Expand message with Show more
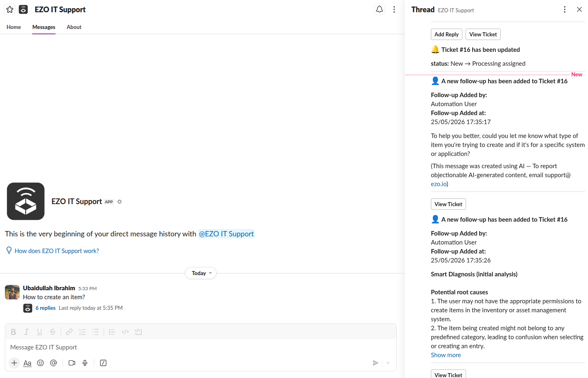The image size is (588, 378). click(x=446, y=355)
